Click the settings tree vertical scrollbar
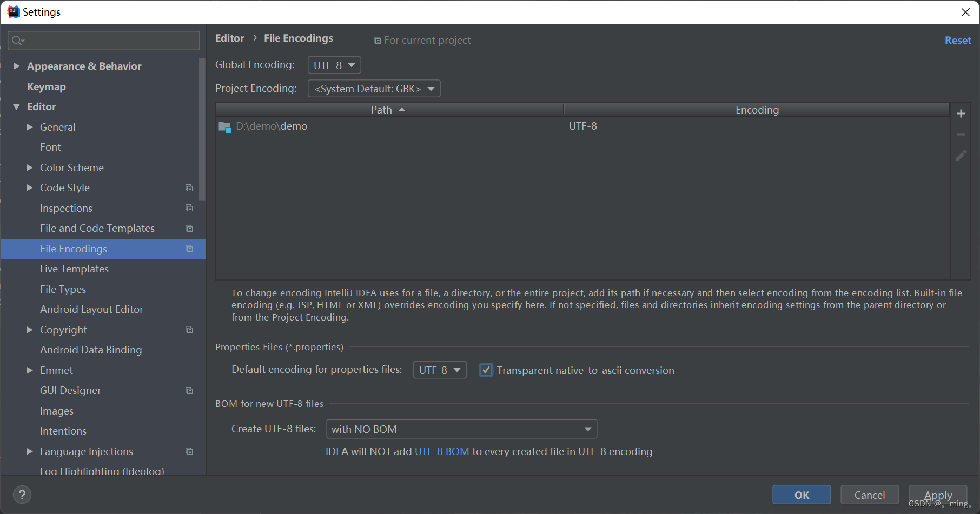The height and width of the screenshot is (514, 980). click(x=202, y=129)
